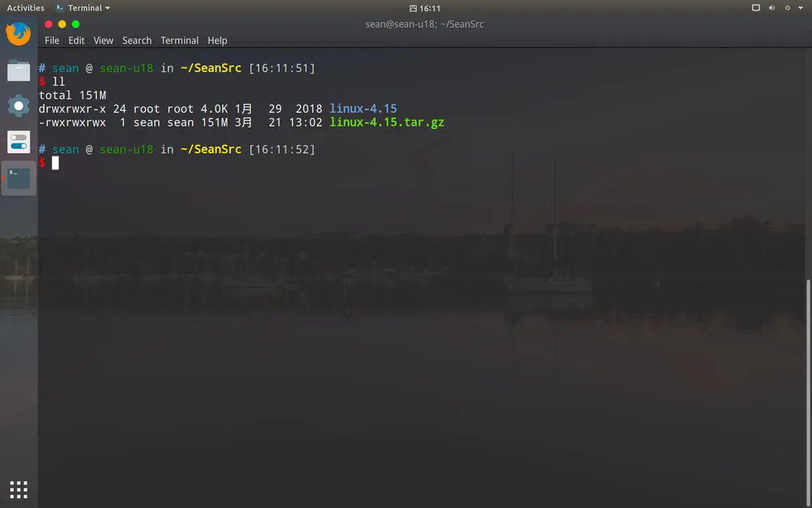
Task: Select the Terminal icon in dock
Action: tap(18, 178)
